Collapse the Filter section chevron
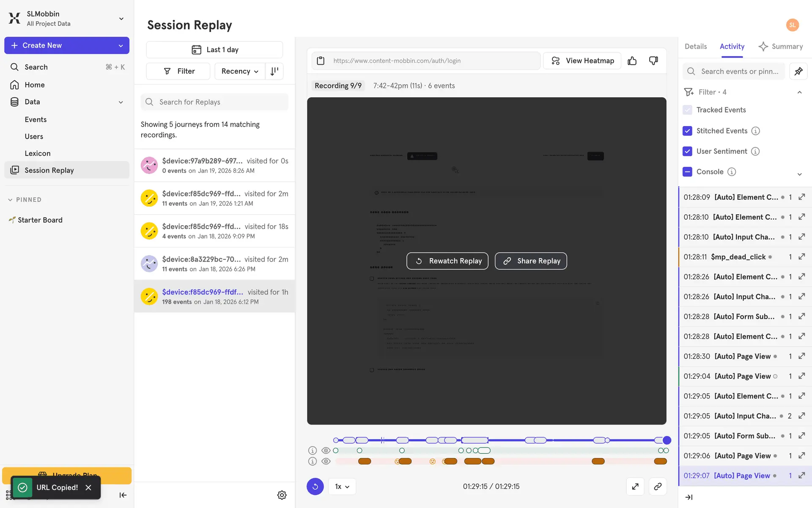The height and width of the screenshot is (508, 812). (x=799, y=92)
